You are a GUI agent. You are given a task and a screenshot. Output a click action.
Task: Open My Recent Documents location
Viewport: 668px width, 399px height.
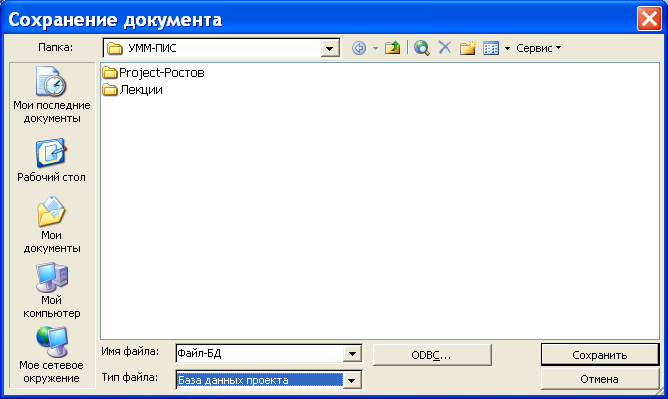pos(52,95)
